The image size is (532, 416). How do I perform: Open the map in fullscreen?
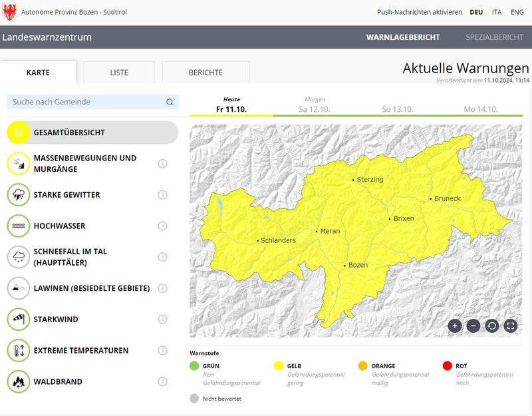tap(510, 325)
